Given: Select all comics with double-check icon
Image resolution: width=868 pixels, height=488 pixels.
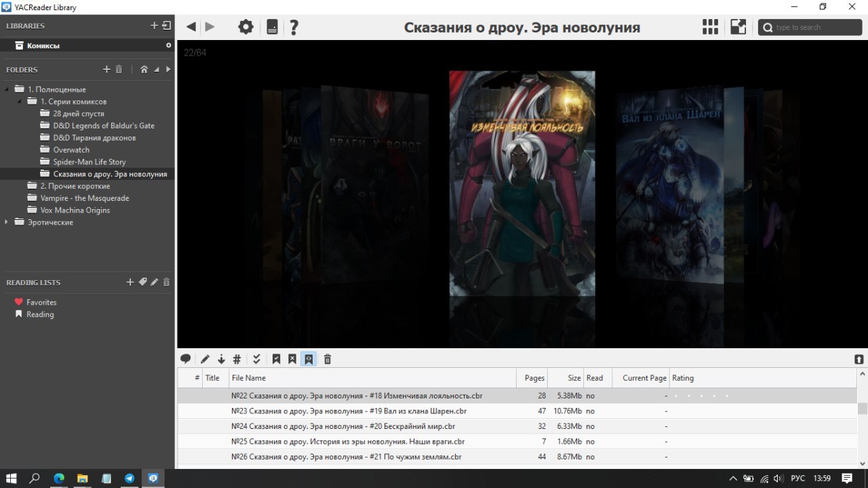Looking at the screenshot, I should tap(256, 359).
